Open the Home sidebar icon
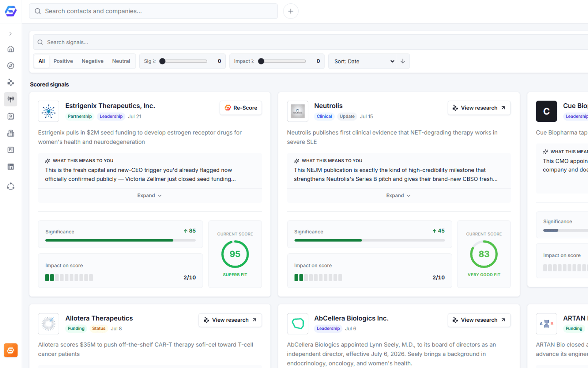 coord(11,49)
